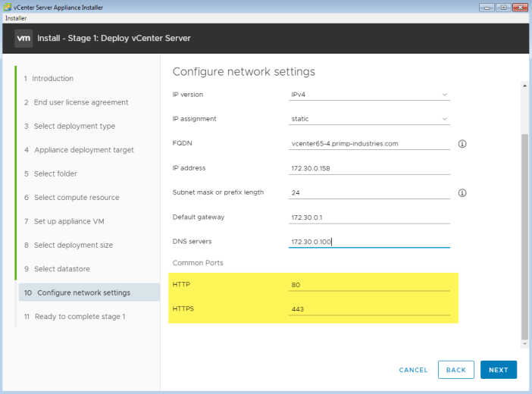Click the HTTP port field
Viewport: 532px width, 394px height.
[369, 285]
